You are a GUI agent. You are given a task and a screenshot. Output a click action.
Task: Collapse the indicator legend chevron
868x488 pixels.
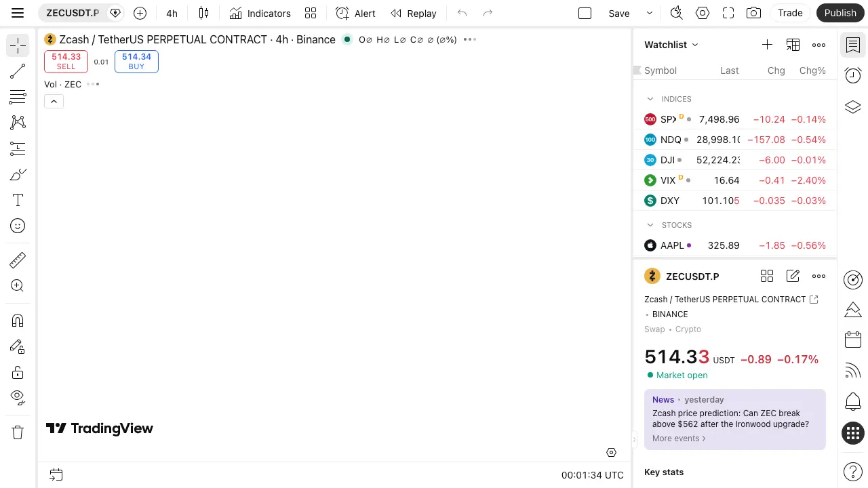pos(54,101)
